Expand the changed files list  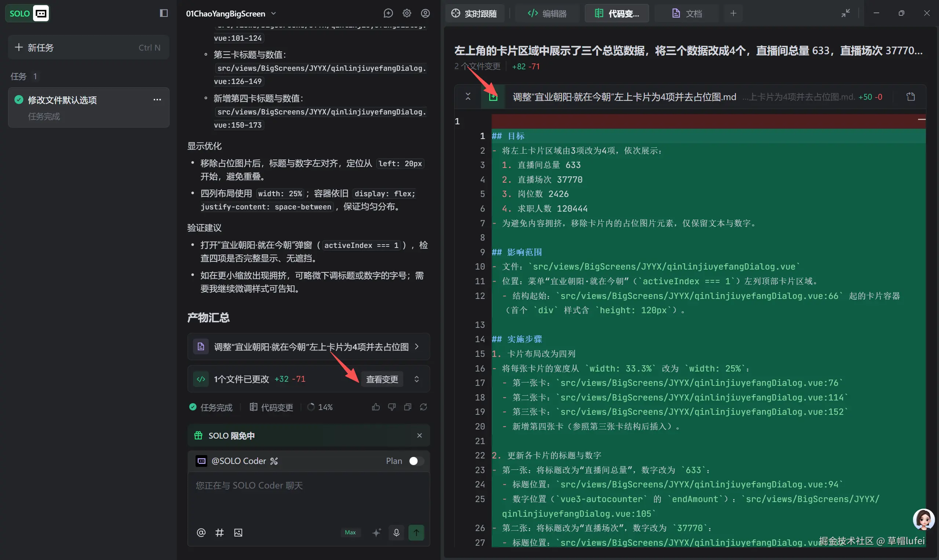417,379
